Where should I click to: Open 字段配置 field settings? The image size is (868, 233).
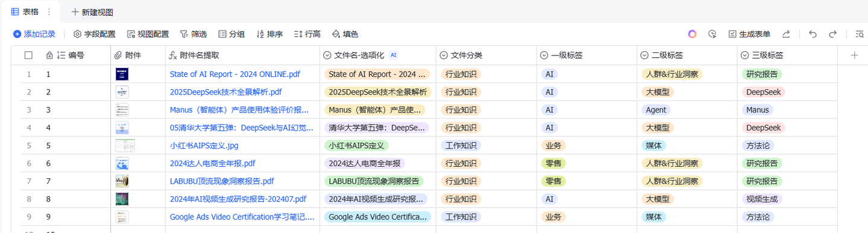[95, 34]
